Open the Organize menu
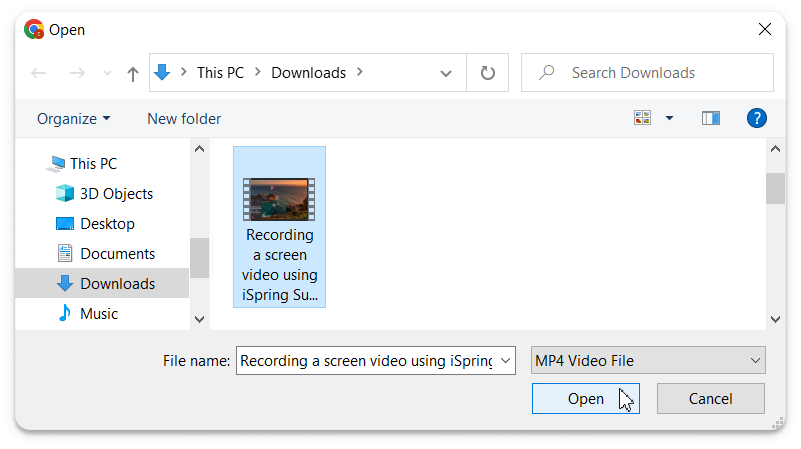The width and height of the screenshot is (801, 449). [x=73, y=119]
